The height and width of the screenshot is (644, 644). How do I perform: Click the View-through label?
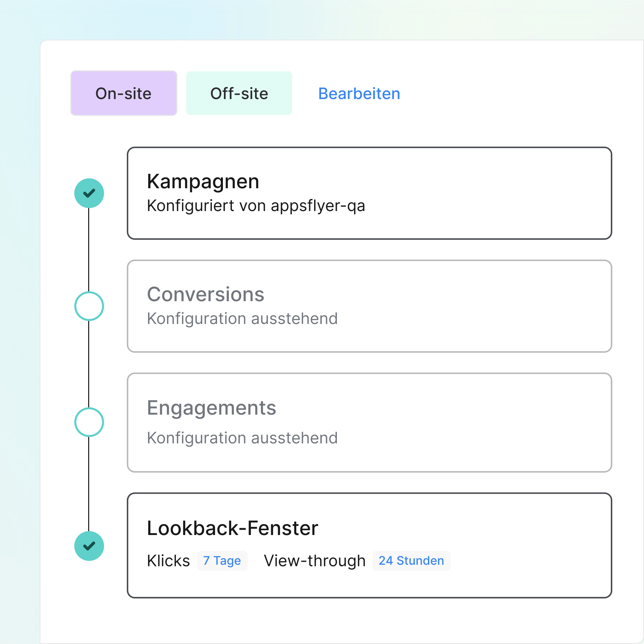(315, 561)
